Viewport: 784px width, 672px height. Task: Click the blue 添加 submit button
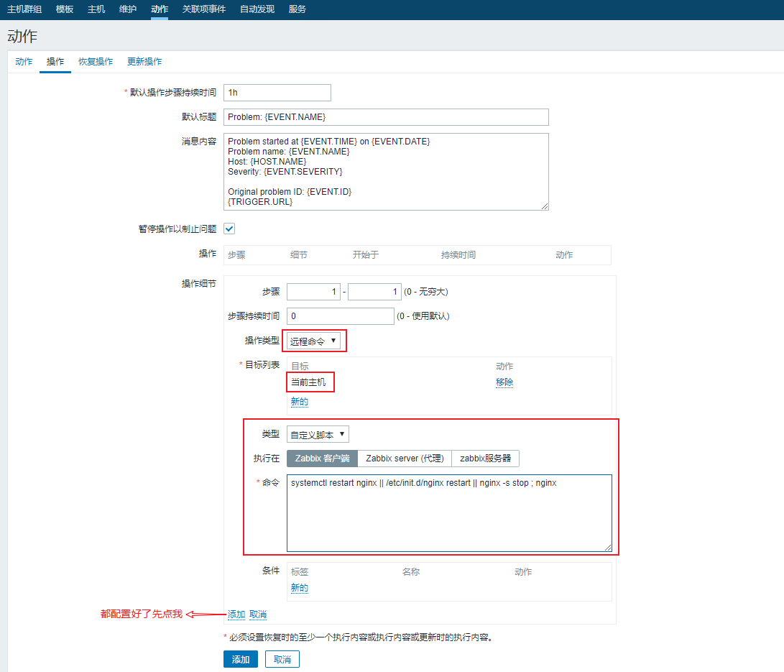(241, 659)
